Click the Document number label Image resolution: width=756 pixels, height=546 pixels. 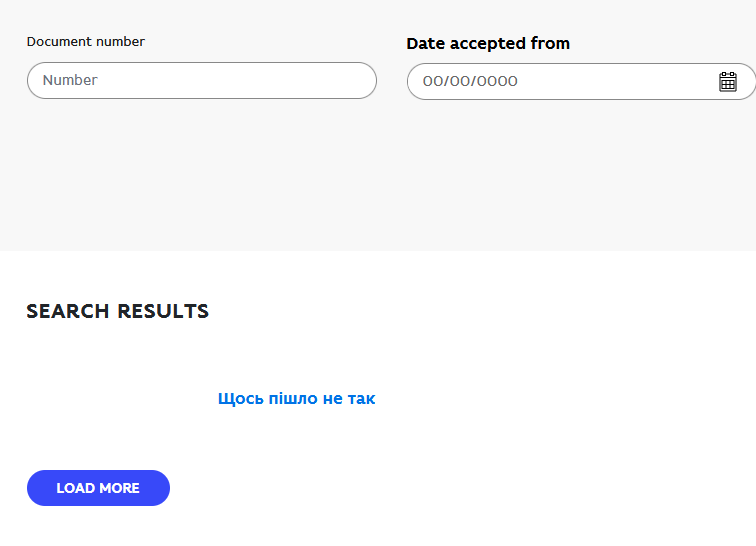click(85, 42)
